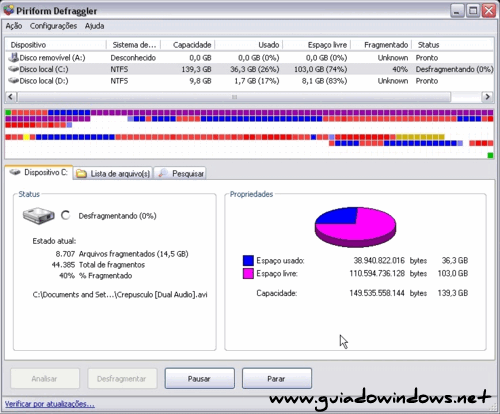The image size is (500, 414).
Task: Switch to the Pesquisar tab
Action: coord(180,174)
